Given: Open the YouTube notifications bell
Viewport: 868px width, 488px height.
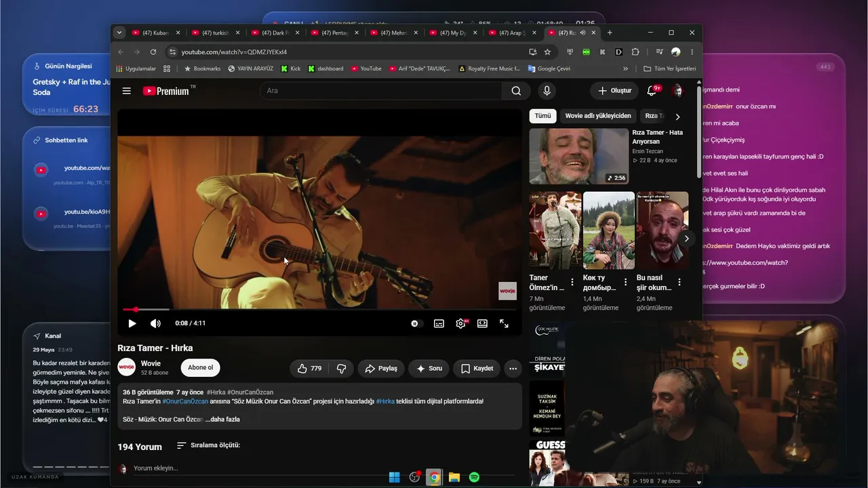Looking at the screenshot, I should [652, 91].
